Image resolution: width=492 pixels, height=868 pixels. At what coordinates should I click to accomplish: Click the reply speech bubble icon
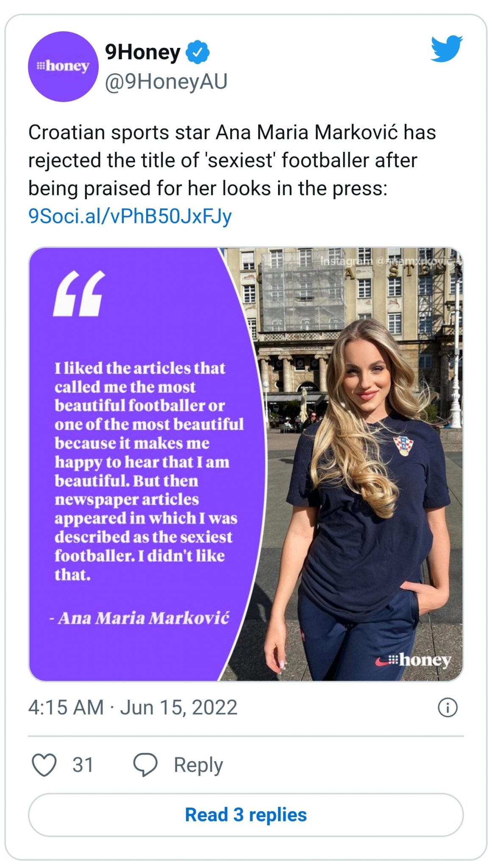click(145, 765)
